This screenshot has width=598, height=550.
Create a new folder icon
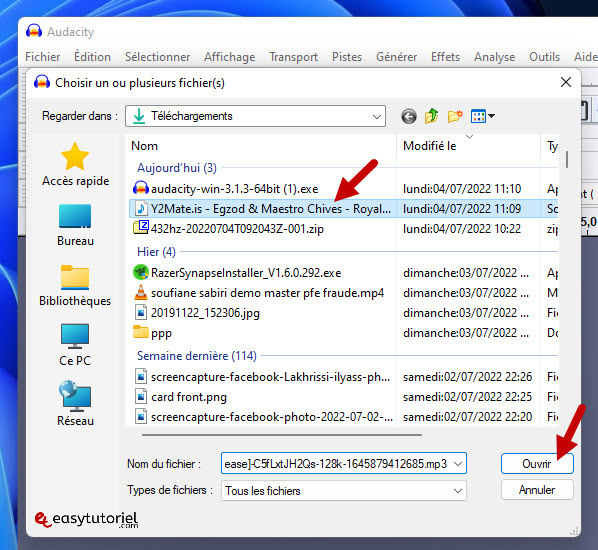coord(455,116)
